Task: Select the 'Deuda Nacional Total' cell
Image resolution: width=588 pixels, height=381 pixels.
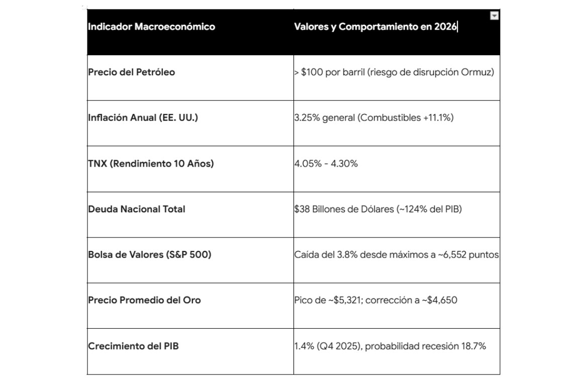Action: pyautogui.click(x=137, y=209)
